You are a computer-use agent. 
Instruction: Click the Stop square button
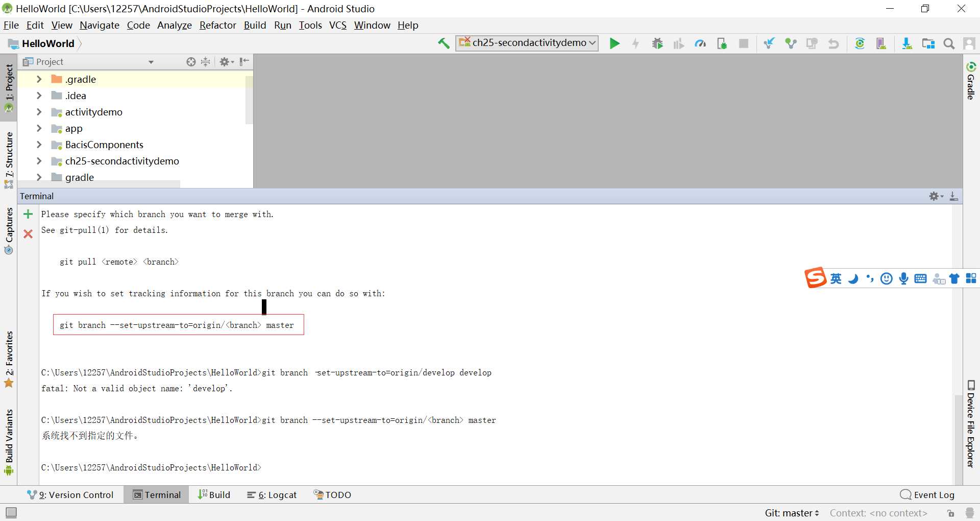pyautogui.click(x=744, y=43)
